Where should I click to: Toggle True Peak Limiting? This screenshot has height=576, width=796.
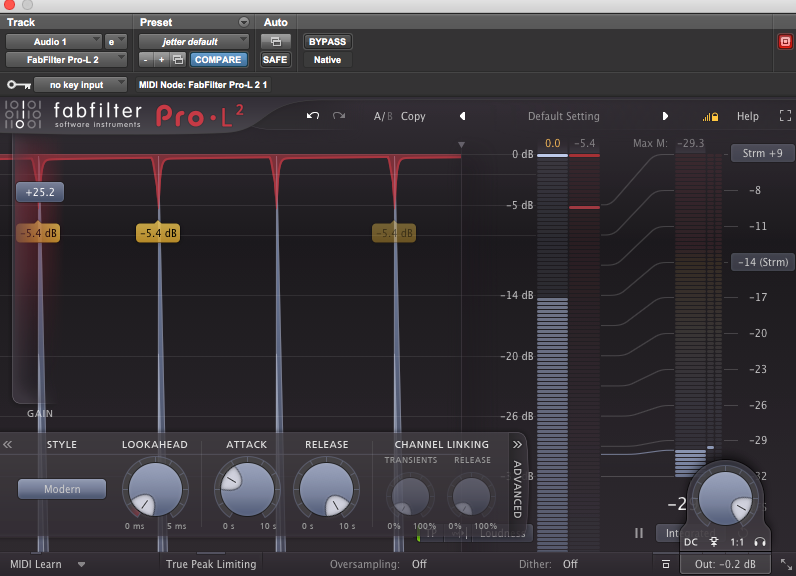pyautogui.click(x=211, y=564)
